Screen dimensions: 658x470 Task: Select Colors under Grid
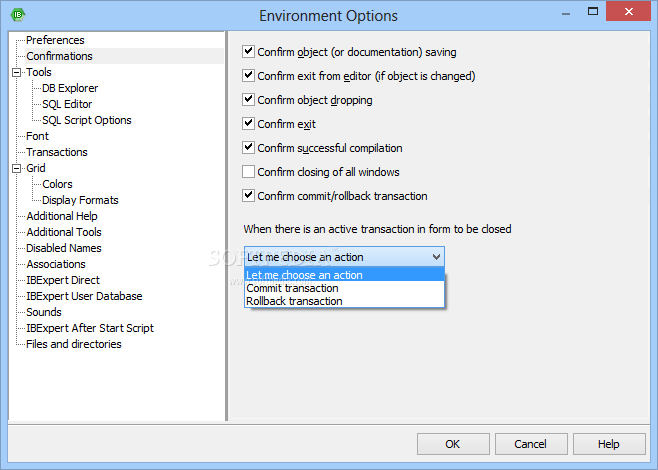pyautogui.click(x=57, y=184)
